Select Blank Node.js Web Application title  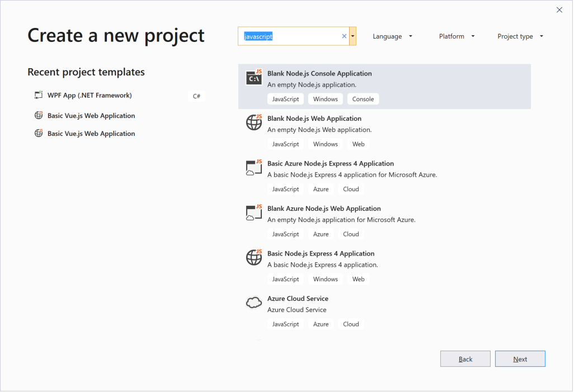[314, 119]
